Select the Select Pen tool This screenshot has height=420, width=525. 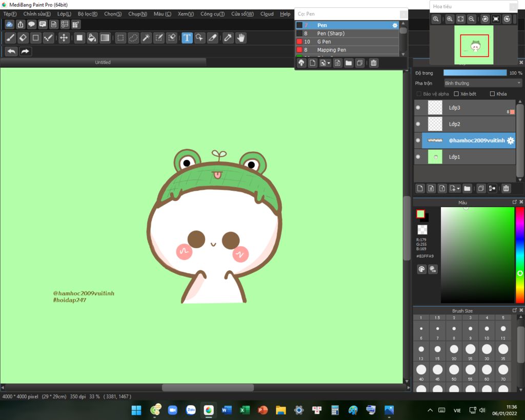[x=159, y=38]
